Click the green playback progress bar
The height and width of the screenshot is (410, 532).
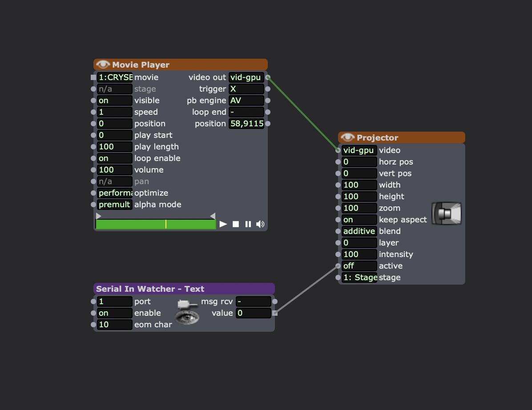(x=156, y=224)
